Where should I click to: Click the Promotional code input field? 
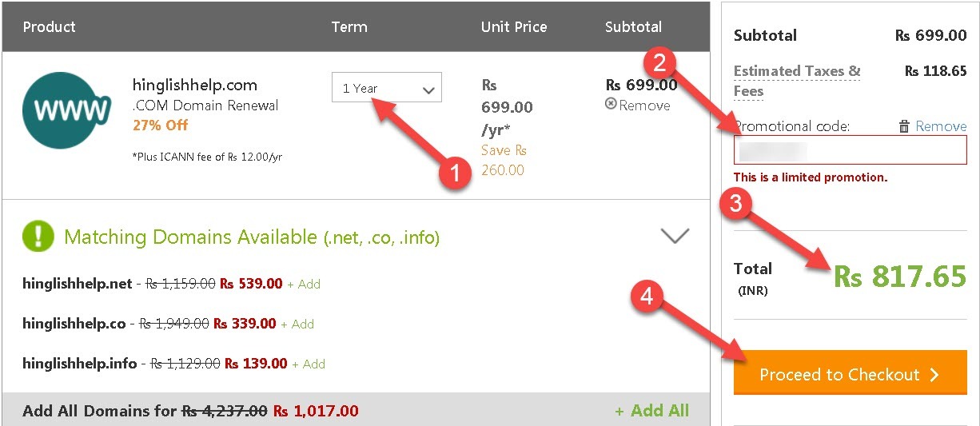coord(850,150)
